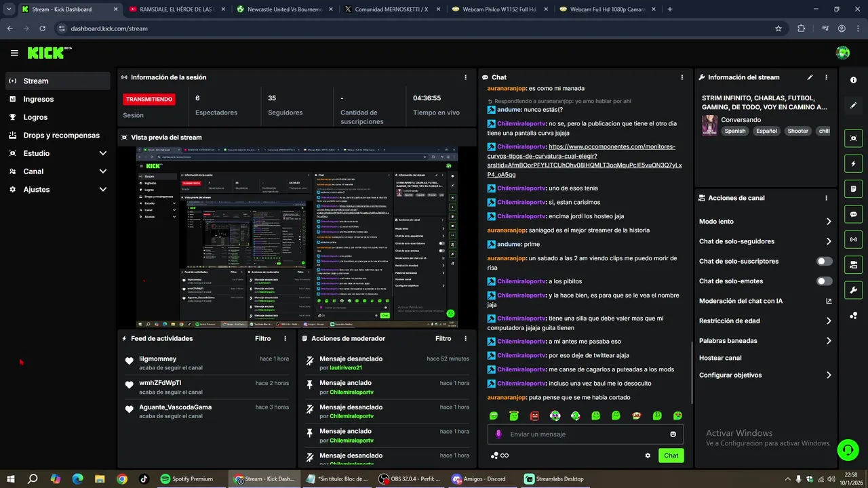Viewport: 868px width, 488px height.
Task: Click chat panel scrollbar
Action: [691, 371]
